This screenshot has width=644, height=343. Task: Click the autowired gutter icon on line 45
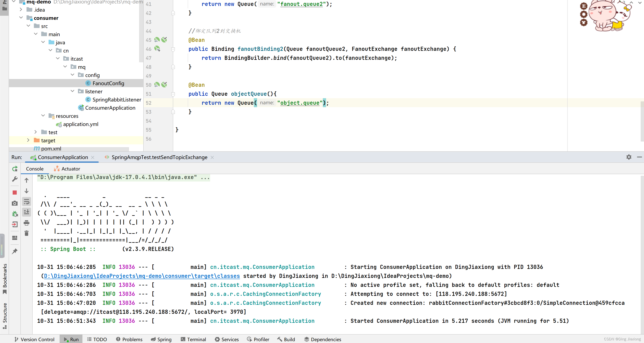(164, 40)
